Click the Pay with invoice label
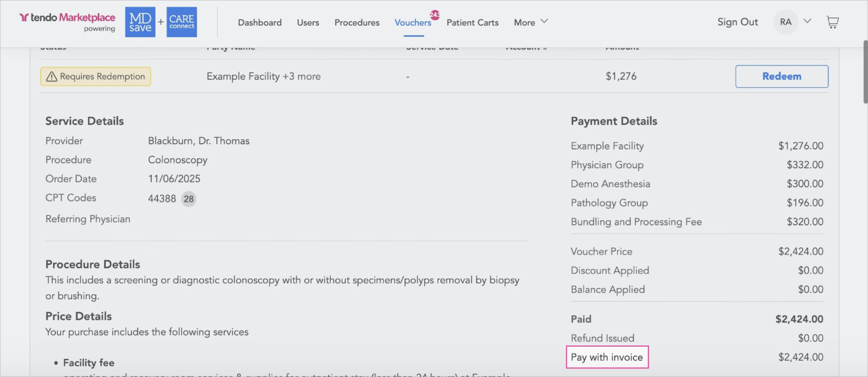Image resolution: width=868 pixels, height=377 pixels. (x=607, y=357)
